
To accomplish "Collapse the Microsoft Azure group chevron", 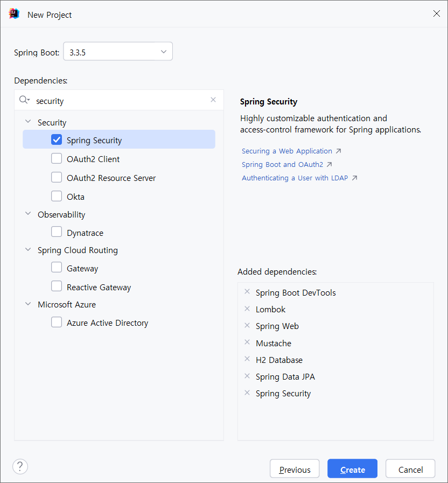I will coord(28,304).
